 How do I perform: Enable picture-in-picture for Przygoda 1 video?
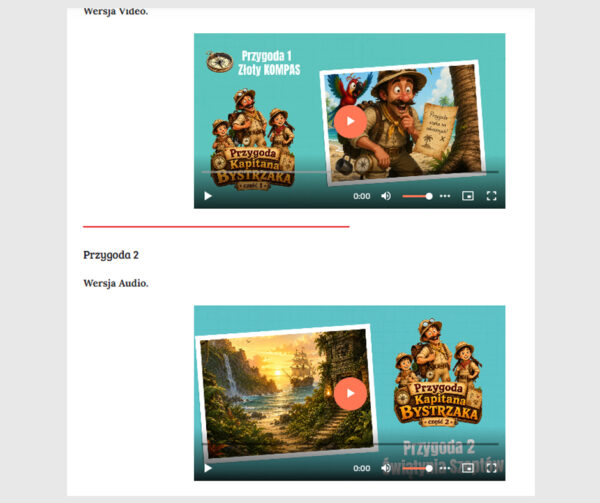(468, 196)
